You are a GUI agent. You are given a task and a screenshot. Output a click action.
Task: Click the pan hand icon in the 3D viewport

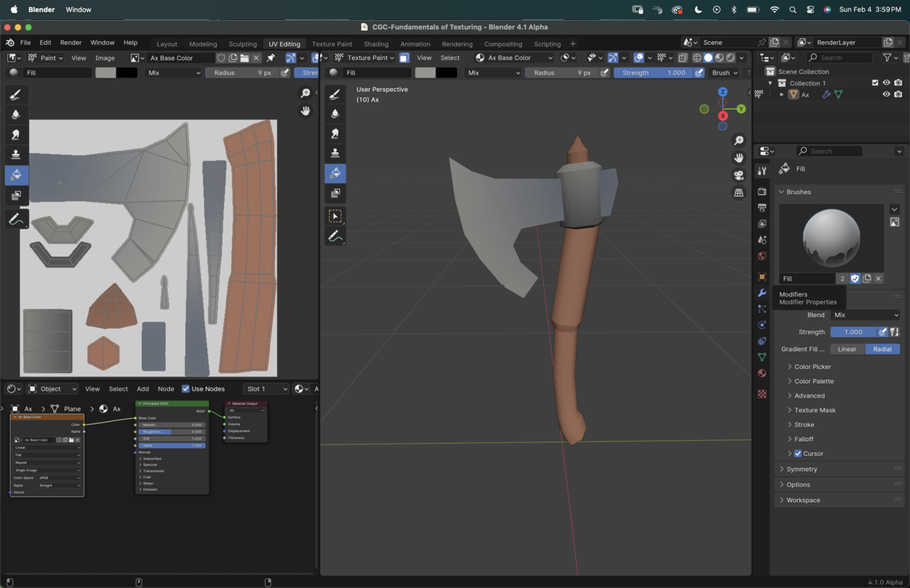point(739,158)
